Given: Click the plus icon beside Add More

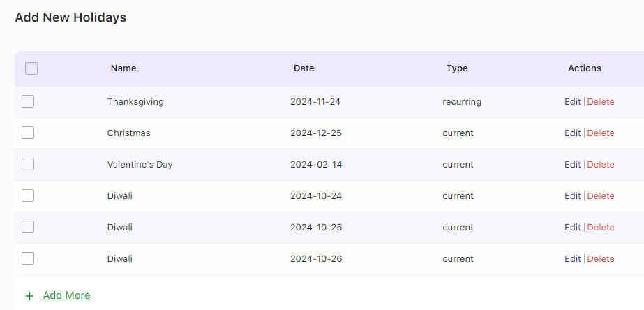Looking at the screenshot, I should [29, 296].
